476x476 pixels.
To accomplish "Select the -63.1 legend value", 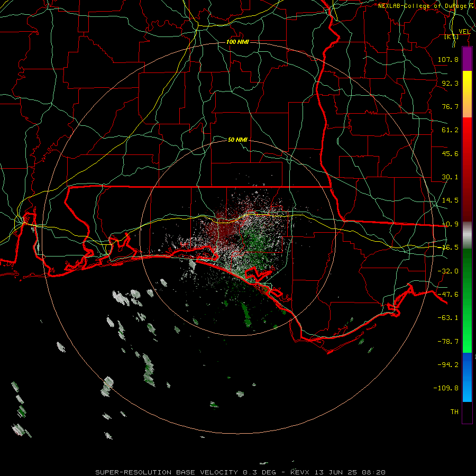I will 448,318.
